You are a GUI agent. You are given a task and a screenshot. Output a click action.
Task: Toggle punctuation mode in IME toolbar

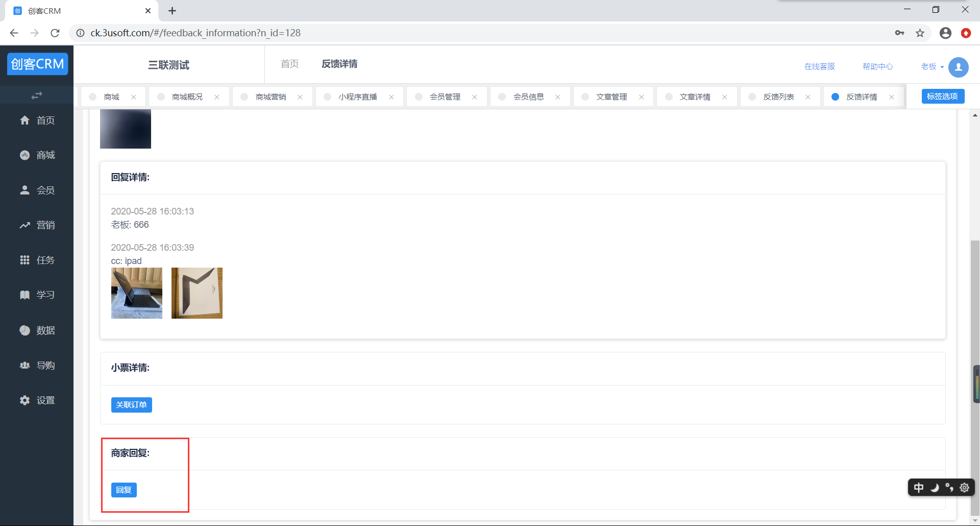[x=949, y=487]
